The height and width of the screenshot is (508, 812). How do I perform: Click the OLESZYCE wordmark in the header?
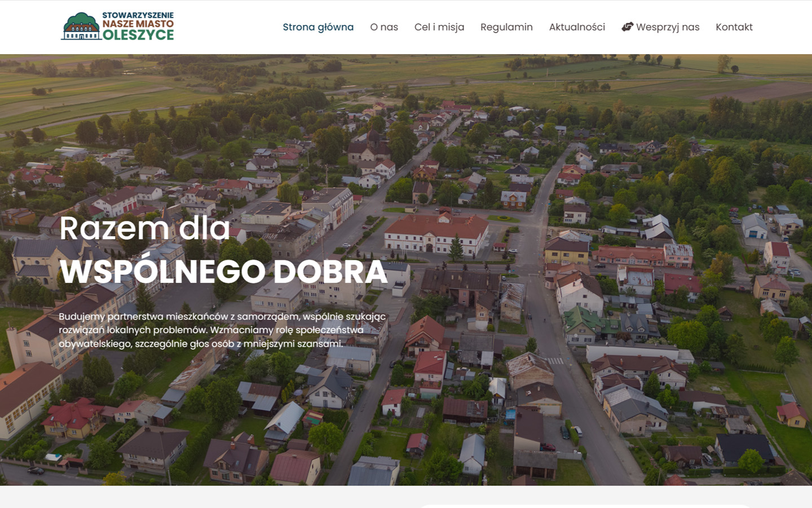point(139,34)
